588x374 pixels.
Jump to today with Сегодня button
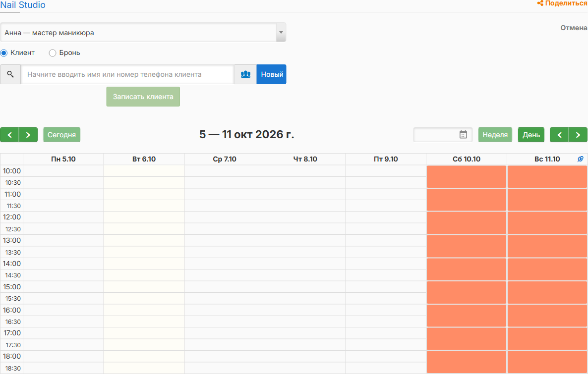pyautogui.click(x=61, y=135)
